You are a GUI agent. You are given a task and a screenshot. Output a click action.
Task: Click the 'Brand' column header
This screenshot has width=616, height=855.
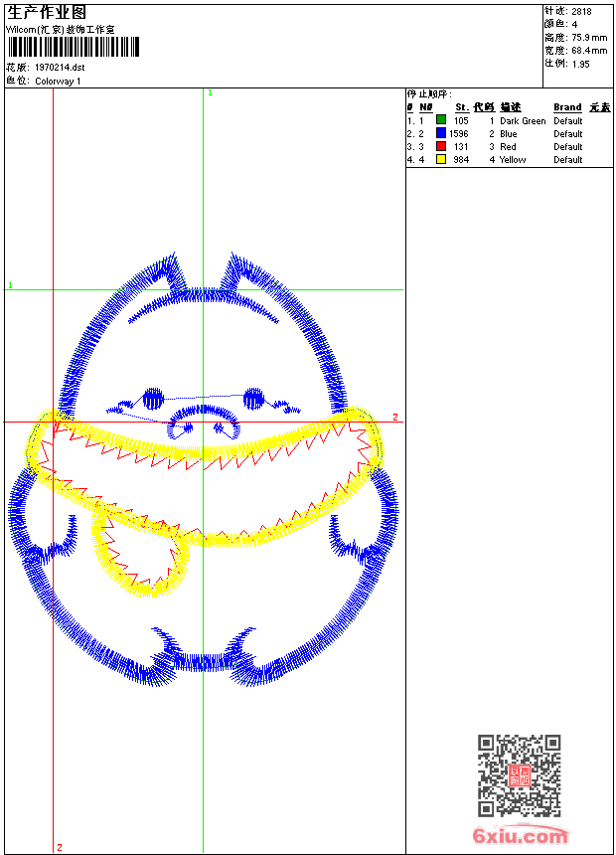tap(567, 107)
